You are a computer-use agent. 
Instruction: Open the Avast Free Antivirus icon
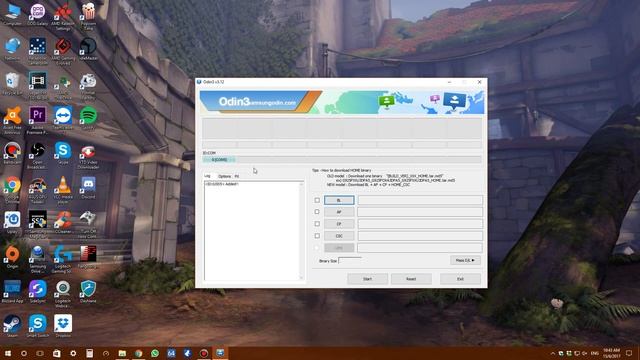(12, 120)
